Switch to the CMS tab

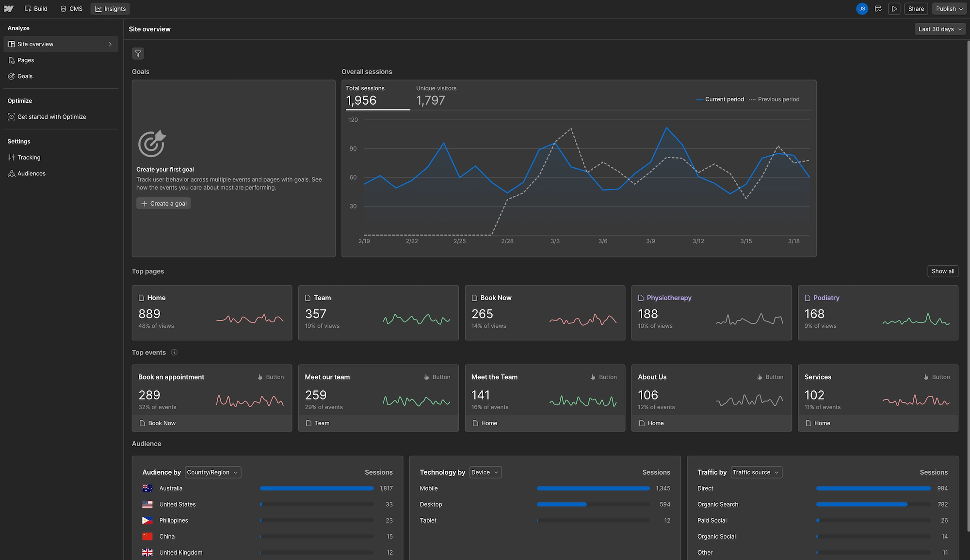tap(71, 9)
